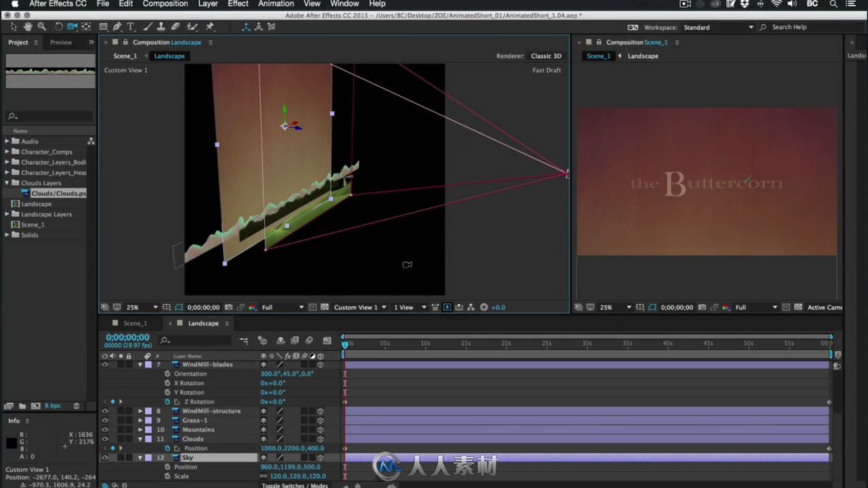
Task: Select the Landscape Layers folder in Project
Action: 46,214
